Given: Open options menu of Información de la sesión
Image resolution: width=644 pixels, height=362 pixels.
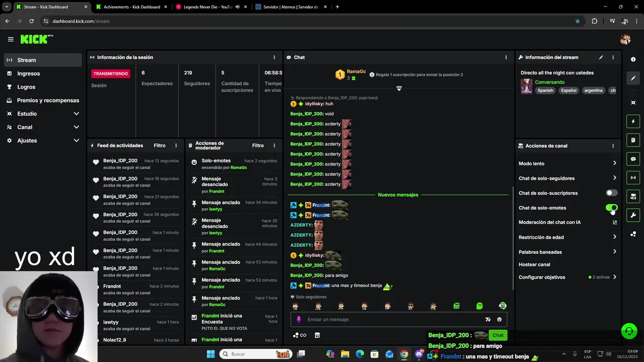Looking at the screenshot, I should [x=274, y=57].
